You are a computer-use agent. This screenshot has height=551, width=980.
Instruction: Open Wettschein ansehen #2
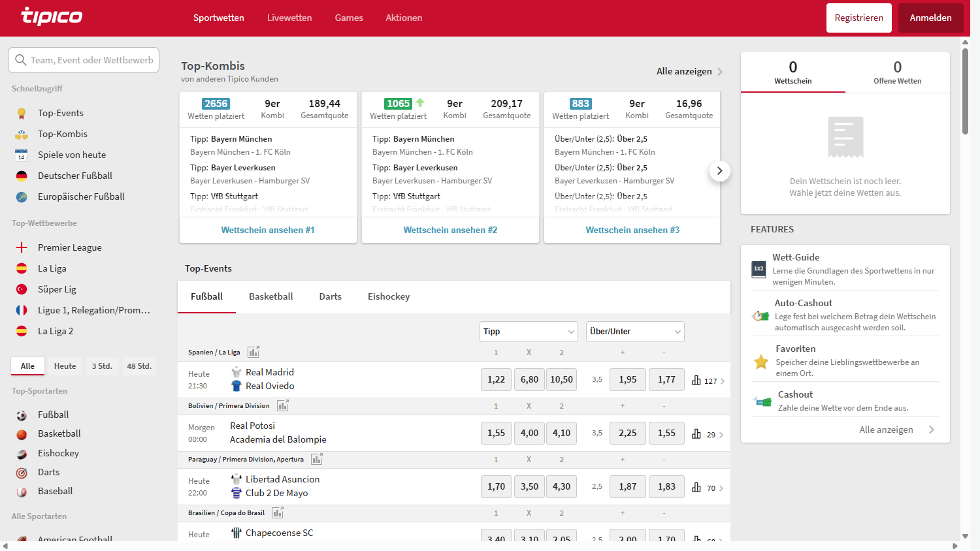[450, 230]
